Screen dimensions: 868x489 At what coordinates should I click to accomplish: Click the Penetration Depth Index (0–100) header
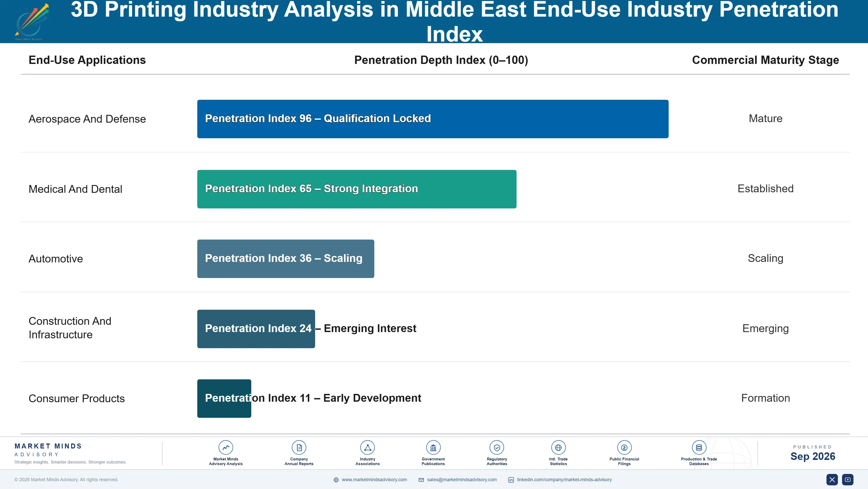coord(441,60)
